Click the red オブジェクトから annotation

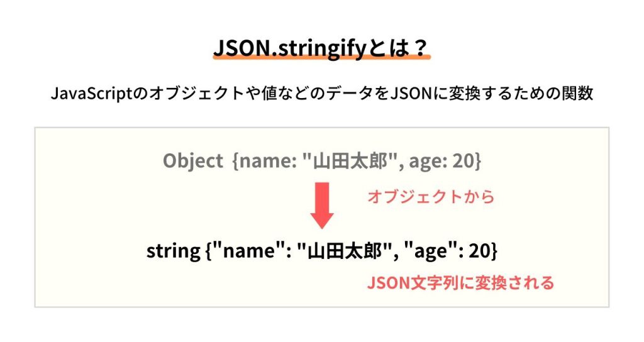[x=431, y=197]
